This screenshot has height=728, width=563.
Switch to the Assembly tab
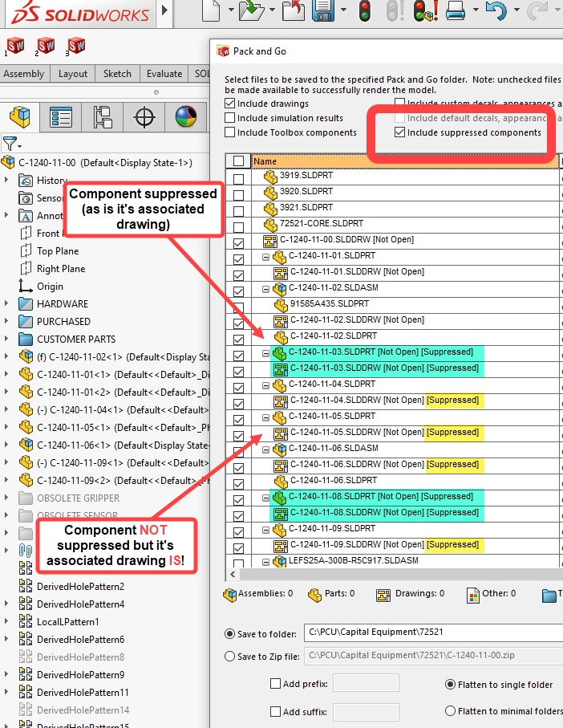coord(23,73)
